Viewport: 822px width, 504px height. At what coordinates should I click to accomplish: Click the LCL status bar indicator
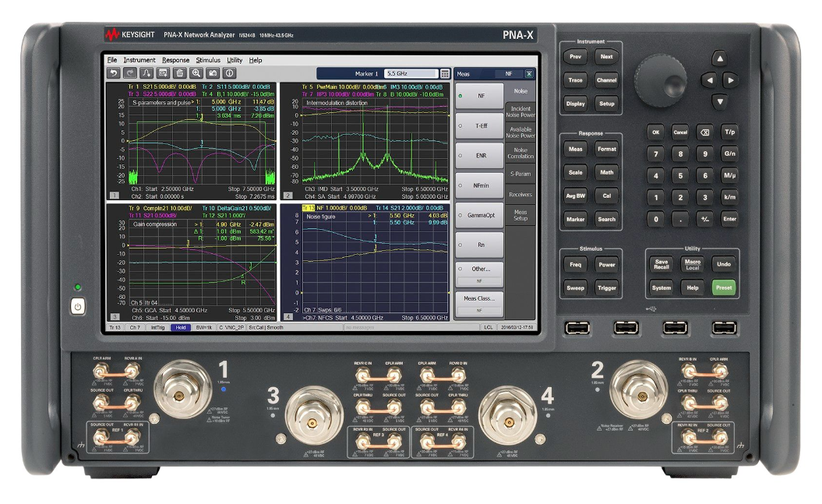[488, 327]
